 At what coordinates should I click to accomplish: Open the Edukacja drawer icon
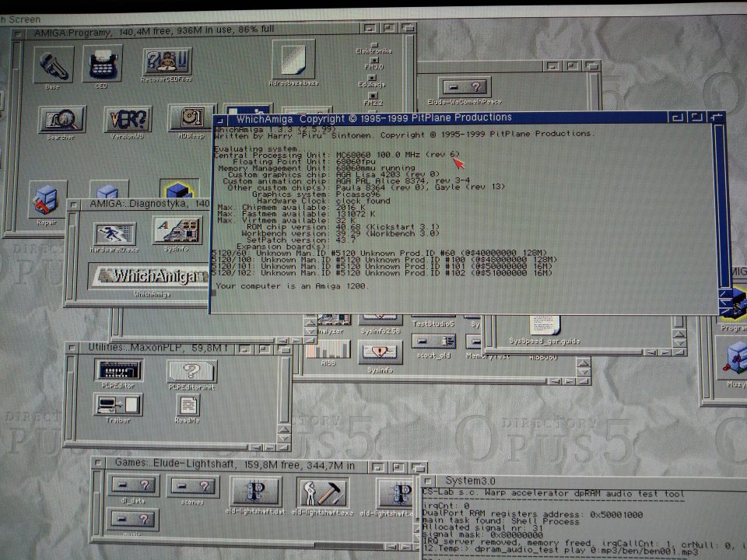coord(372,77)
